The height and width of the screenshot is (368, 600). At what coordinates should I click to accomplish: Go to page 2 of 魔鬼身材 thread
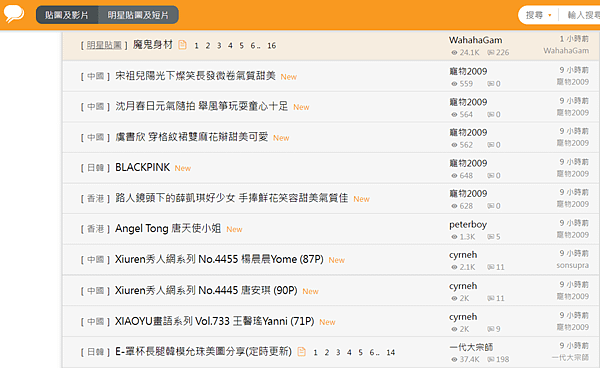tap(208, 46)
